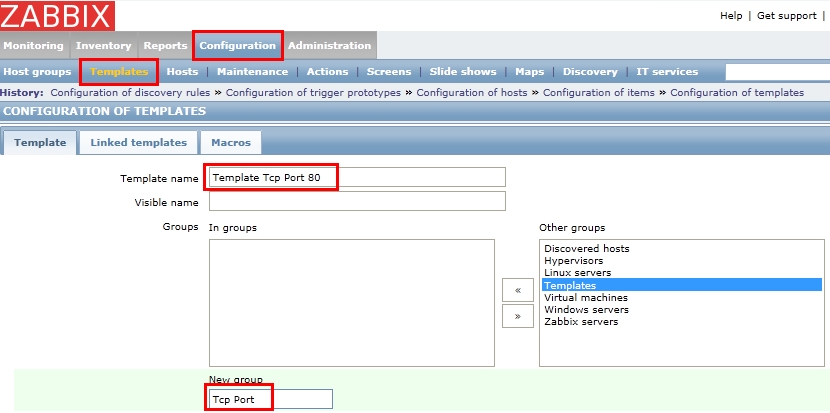The width and height of the screenshot is (830, 413).
Task: Open history link Configuration of items
Action: (x=599, y=93)
